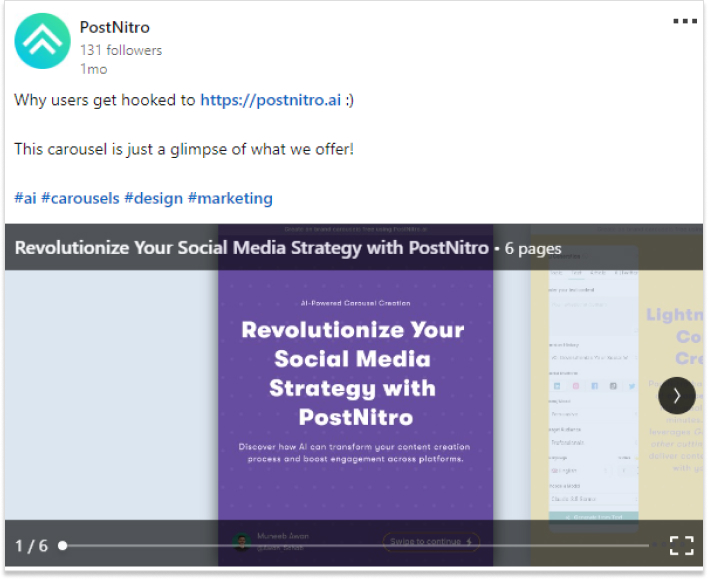This screenshot has width=708, height=580.
Task: Click the carousel title in the header bar
Action: tap(252, 248)
